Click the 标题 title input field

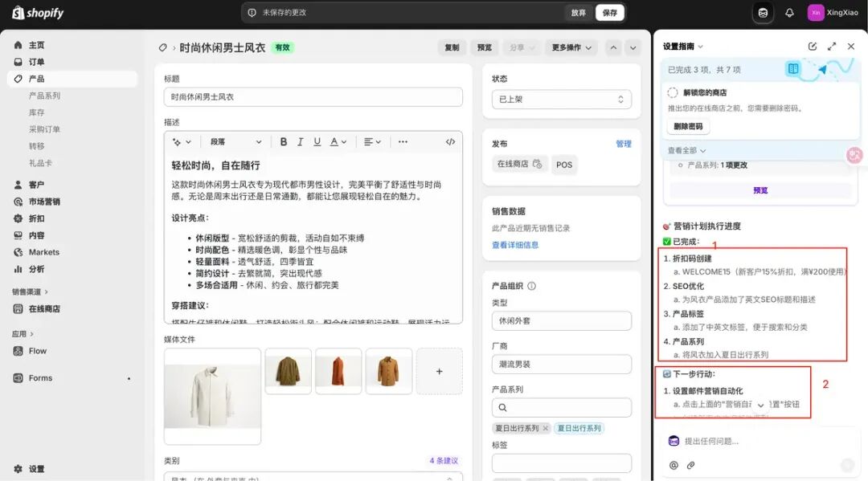313,97
